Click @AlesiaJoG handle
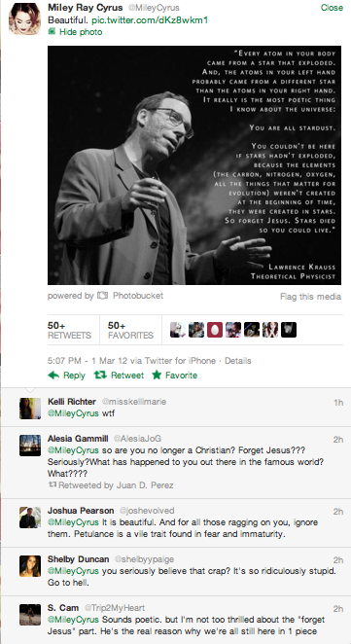Screen dimensions: 351x644 [137, 439]
